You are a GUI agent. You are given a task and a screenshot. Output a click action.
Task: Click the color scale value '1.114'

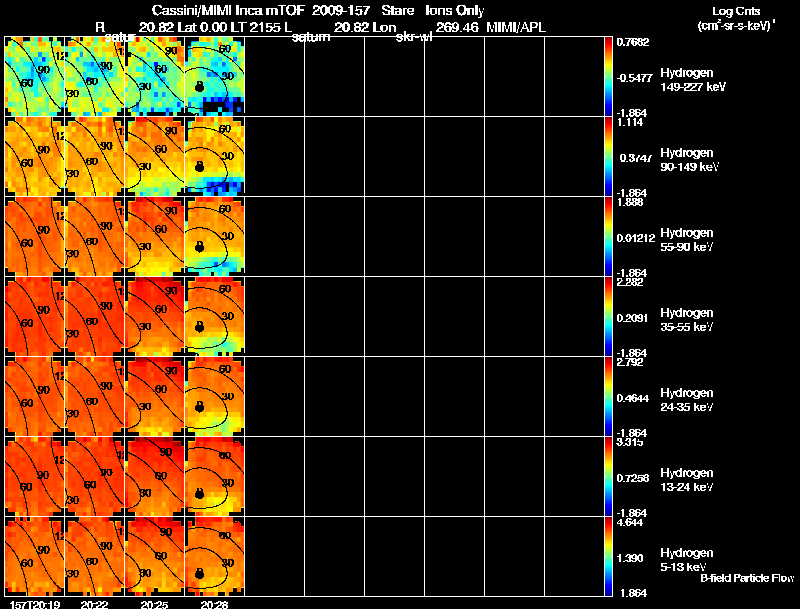630,122
